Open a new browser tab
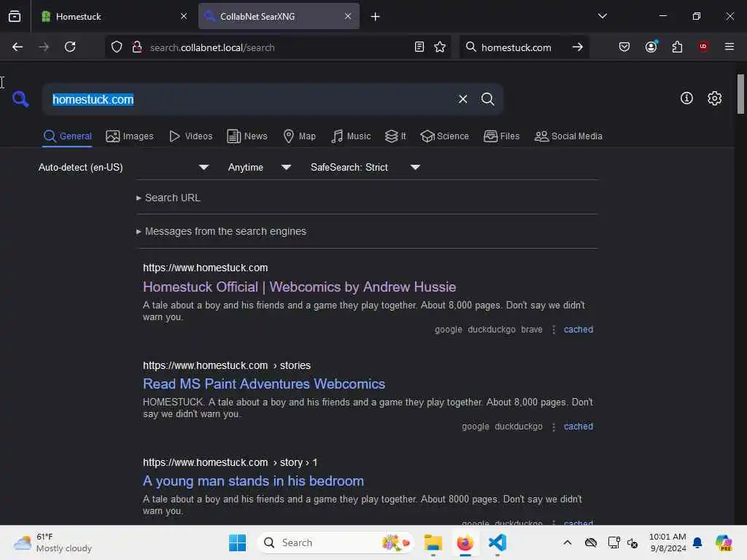Screen dimensions: 747x560 coord(376,17)
